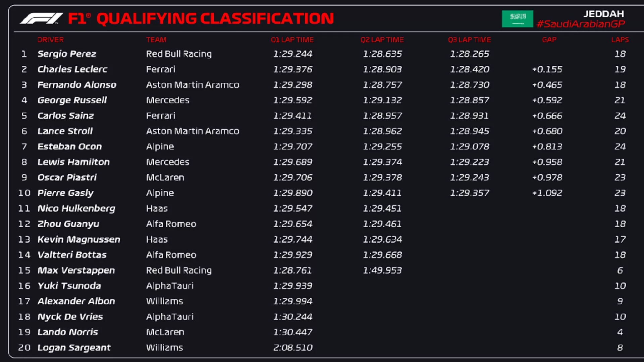
Task: Select driver Sergio Perez
Action: tap(67, 54)
